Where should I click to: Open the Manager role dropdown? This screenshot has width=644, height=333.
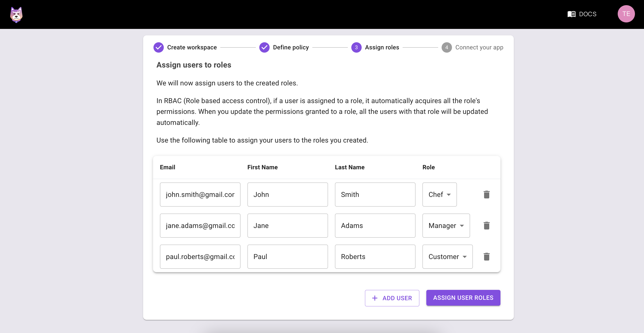click(x=446, y=225)
